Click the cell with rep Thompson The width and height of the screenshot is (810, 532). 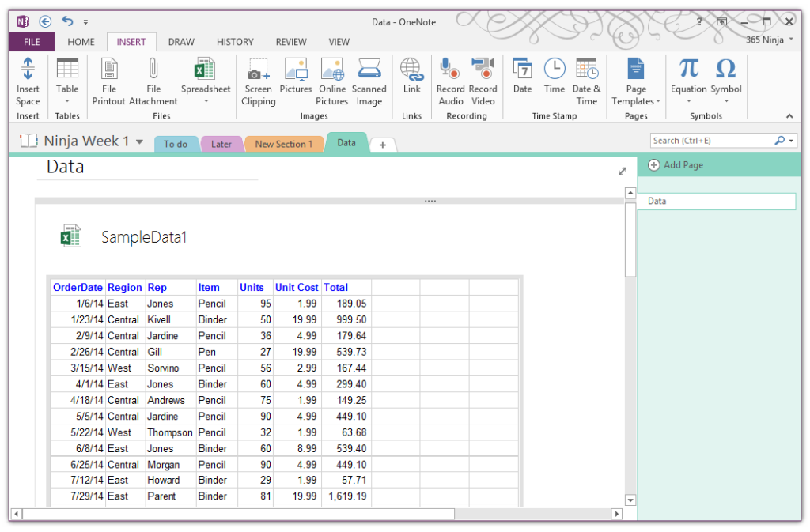tap(170, 432)
